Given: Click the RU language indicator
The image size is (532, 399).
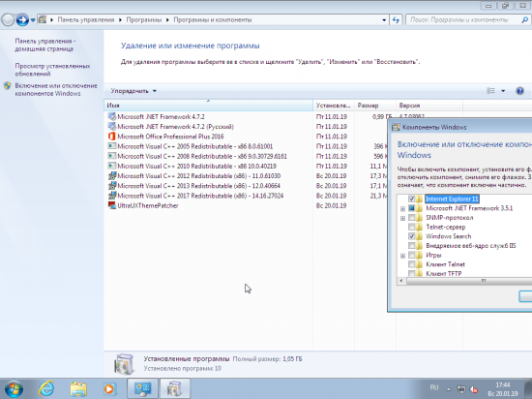Looking at the screenshot, I should (x=434, y=387).
